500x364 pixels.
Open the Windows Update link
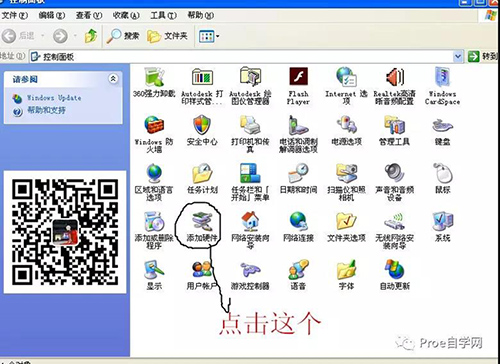[x=54, y=98]
